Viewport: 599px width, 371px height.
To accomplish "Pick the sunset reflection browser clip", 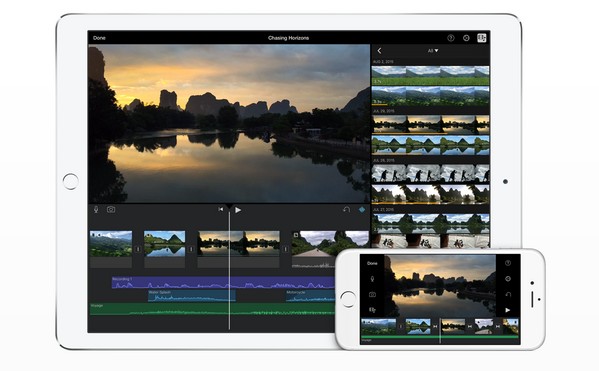I will click(x=431, y=125).
